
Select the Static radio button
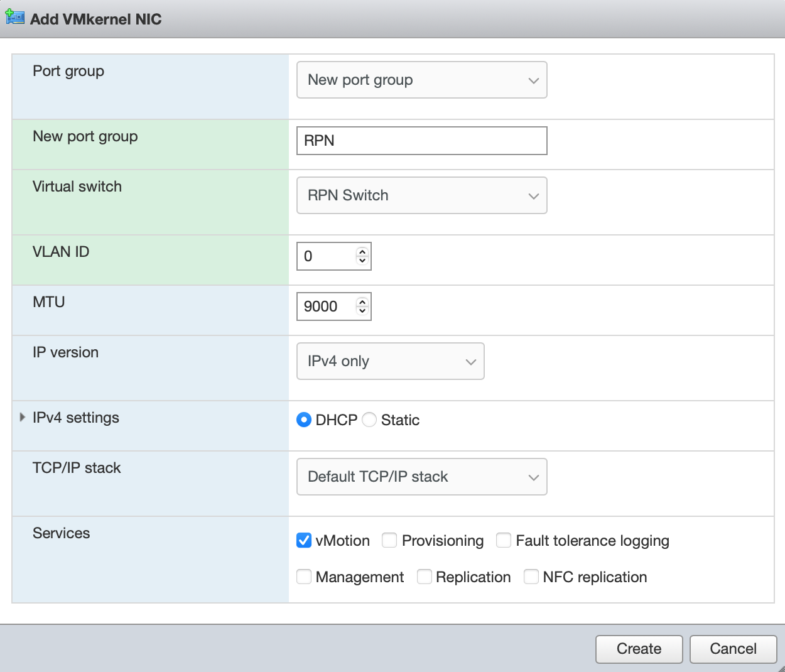coord(369,420)
